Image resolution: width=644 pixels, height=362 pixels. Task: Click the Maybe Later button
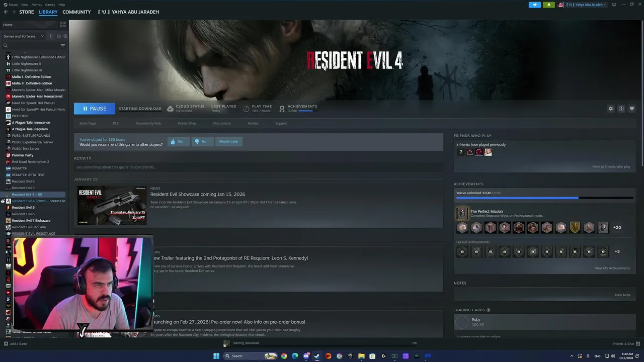click(228, 142)
